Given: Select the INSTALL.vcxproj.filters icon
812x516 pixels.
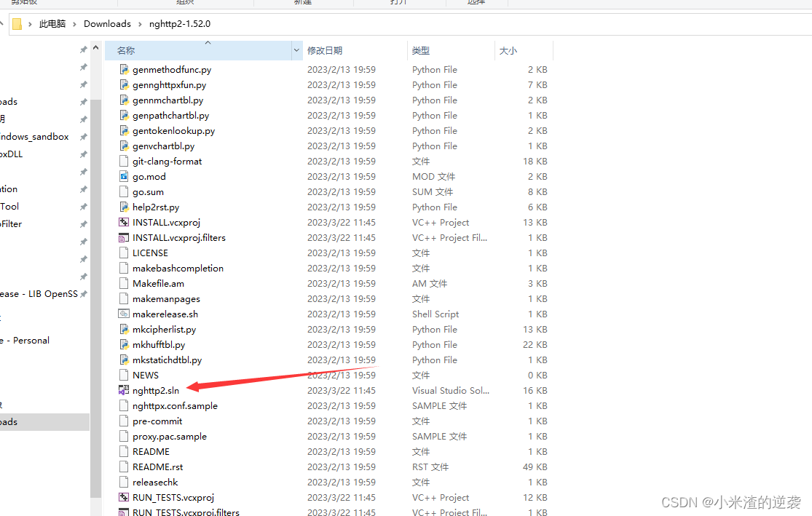Looking at the screenshot, I should [124, 237].
